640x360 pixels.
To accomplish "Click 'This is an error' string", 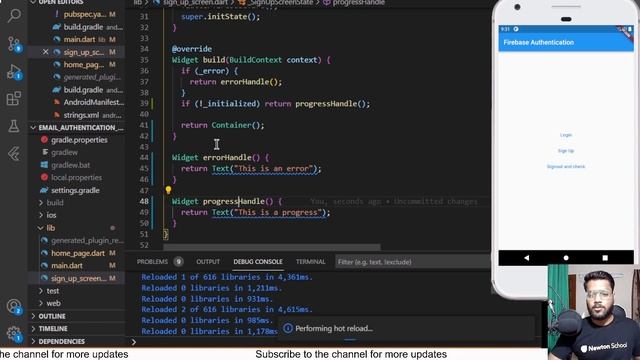I will click(273, 169).
